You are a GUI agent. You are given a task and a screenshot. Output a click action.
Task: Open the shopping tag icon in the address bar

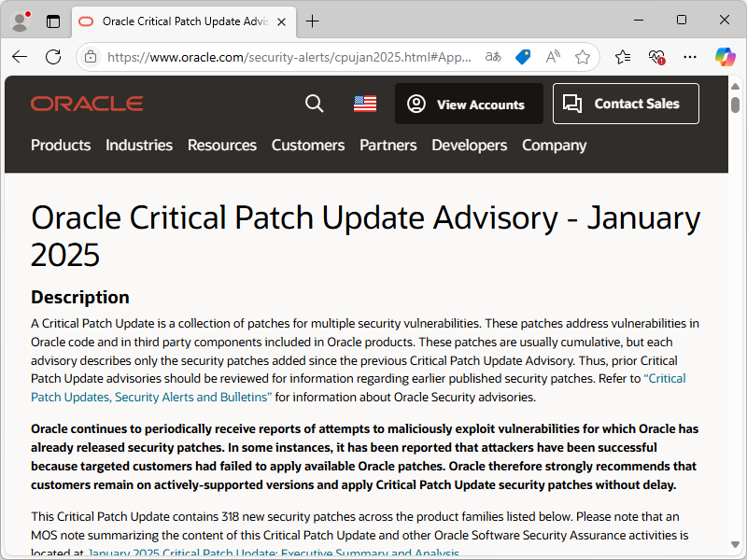coord(523,57)
